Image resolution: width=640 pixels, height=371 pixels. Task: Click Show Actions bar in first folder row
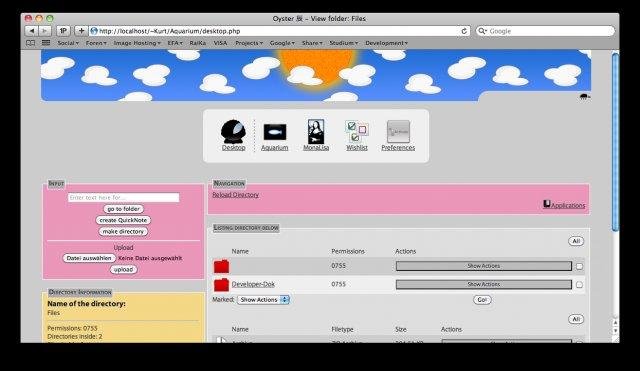point(484,266)
